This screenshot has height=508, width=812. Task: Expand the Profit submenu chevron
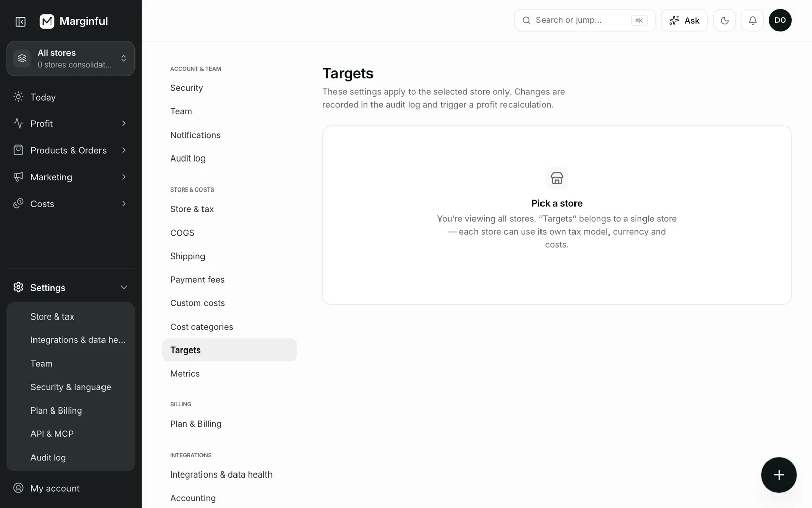click(124, 123)
